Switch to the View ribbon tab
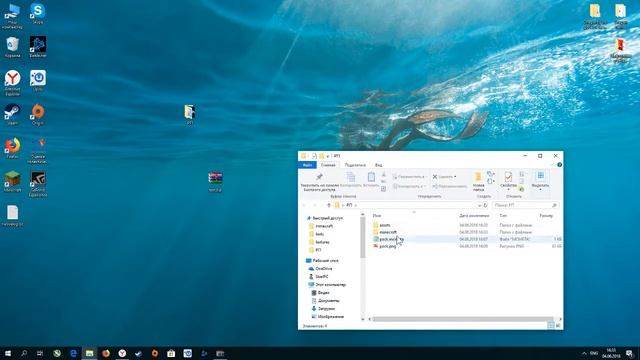The image size is (640, 360). (378, 165)
